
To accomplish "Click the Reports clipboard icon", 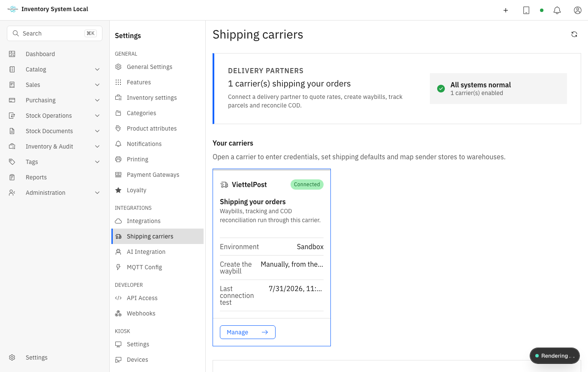I will (12, 177).
